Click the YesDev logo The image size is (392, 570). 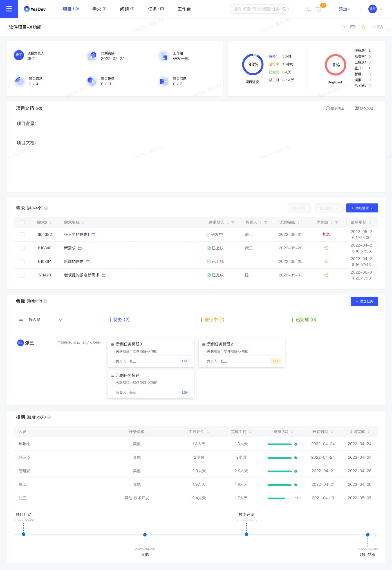click(x=35, y=9)
